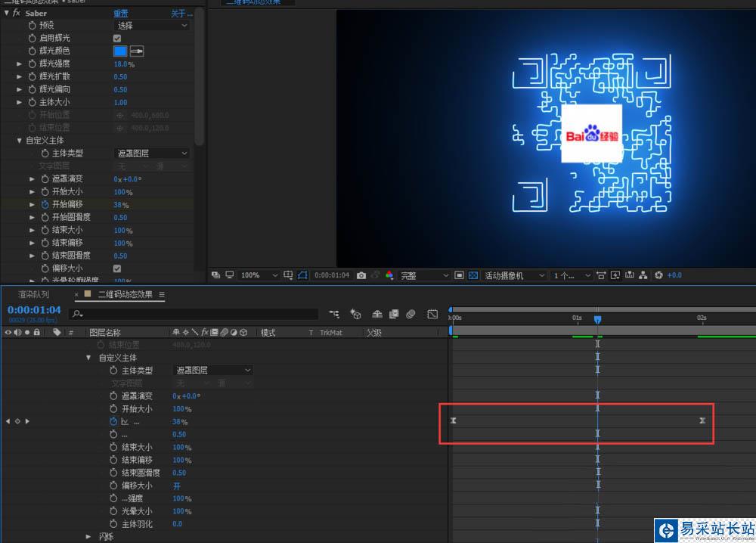Collapse 自定义主体 group in effects panel

pos(20,141)
